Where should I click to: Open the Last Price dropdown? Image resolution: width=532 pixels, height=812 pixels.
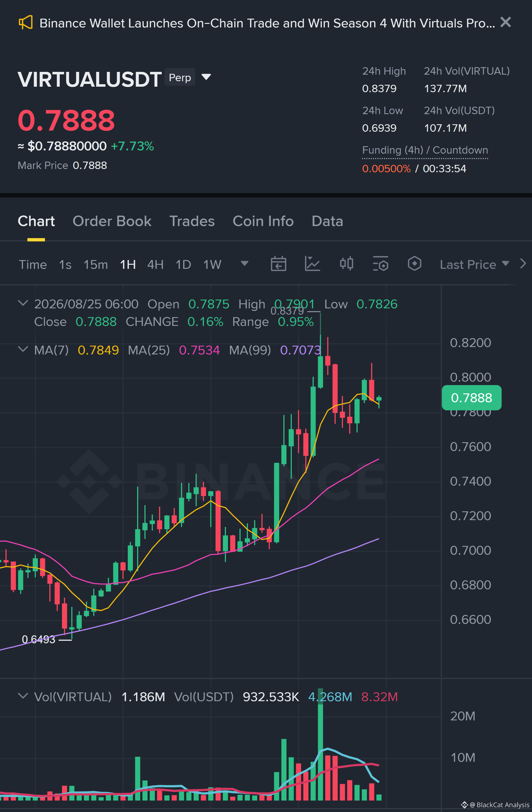[x=475, y=264]
